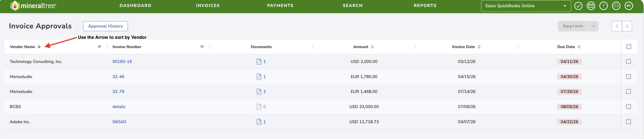Open the checkmark approvals icon in header

tap(578, 6)
